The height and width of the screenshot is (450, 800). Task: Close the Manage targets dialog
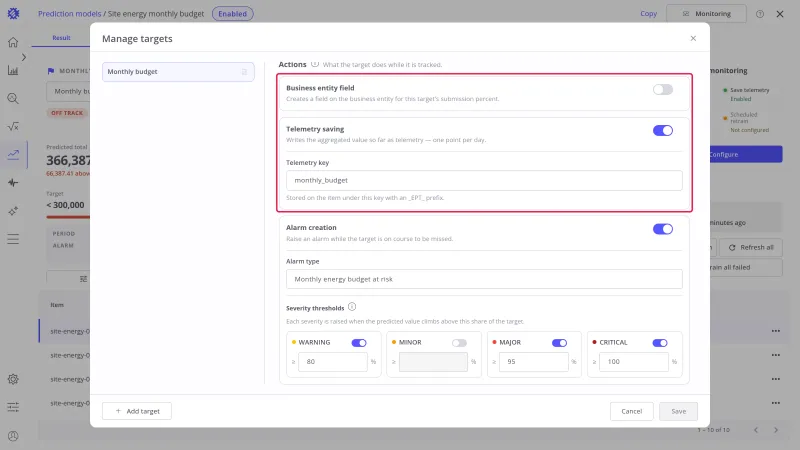point(693,38)
